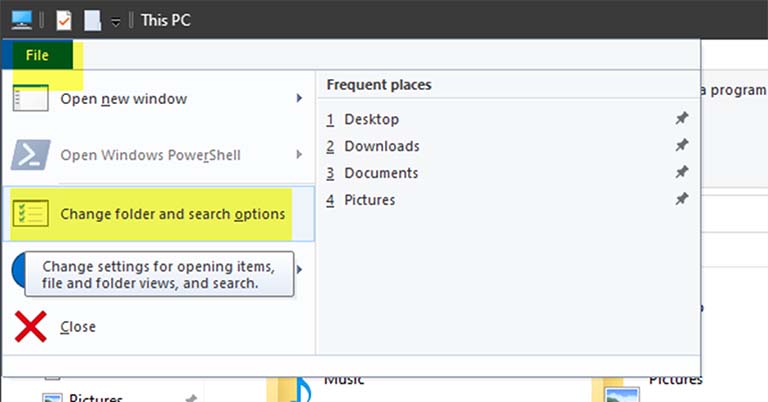Unpin Pictures from Frequent places
Image resolution: width=768 pixels, height=402 pixels.
(x=681, y=200)
